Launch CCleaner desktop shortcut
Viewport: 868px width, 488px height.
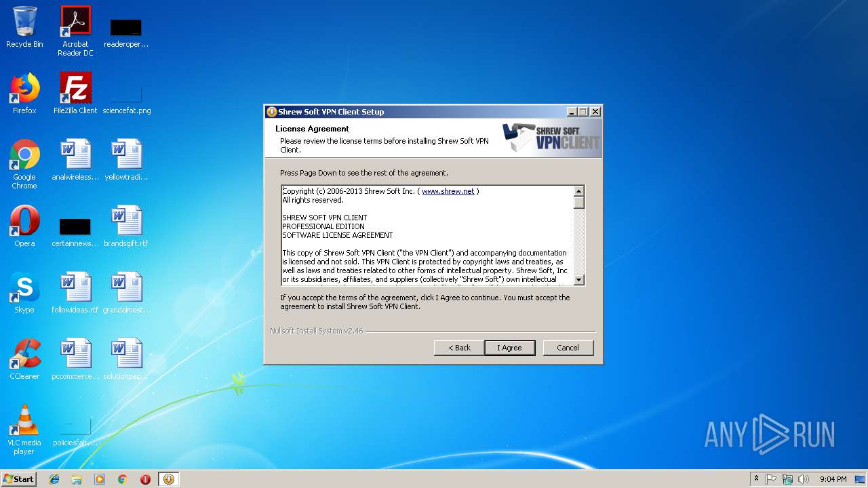tap(24, 359)
